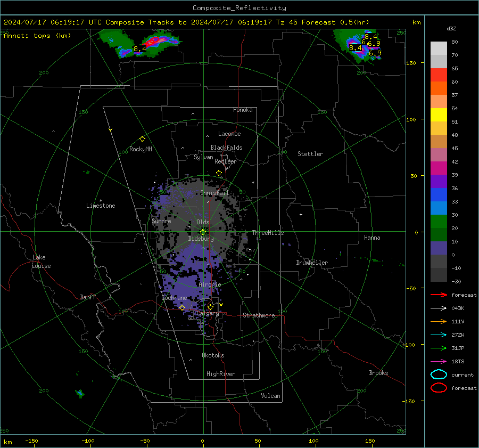The image size is (479, 448).
Task: Click the Sylvan label
Action: pyautogui.click(x=203, y=157)
